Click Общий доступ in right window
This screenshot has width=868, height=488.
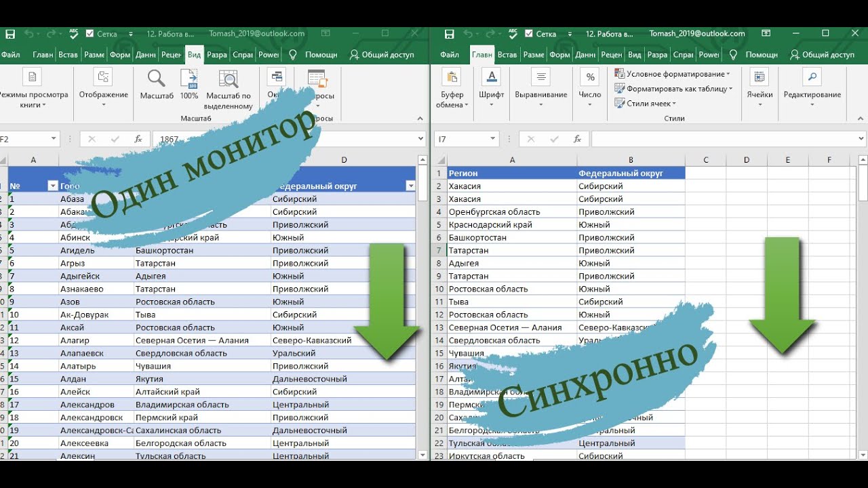(822, 55)
